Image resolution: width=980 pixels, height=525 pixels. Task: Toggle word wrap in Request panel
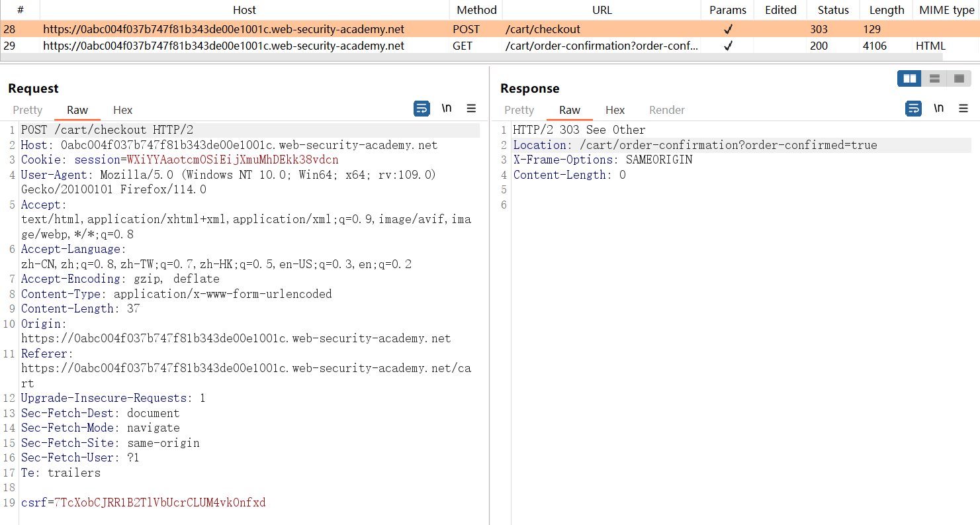pyautogui.click(x=422, y=109)
